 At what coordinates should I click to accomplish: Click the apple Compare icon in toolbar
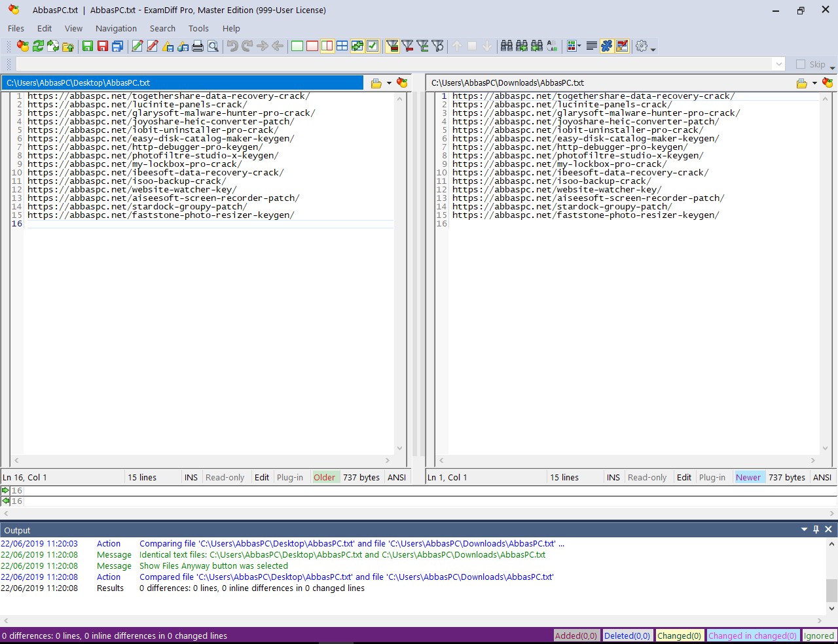coord(23,46)
